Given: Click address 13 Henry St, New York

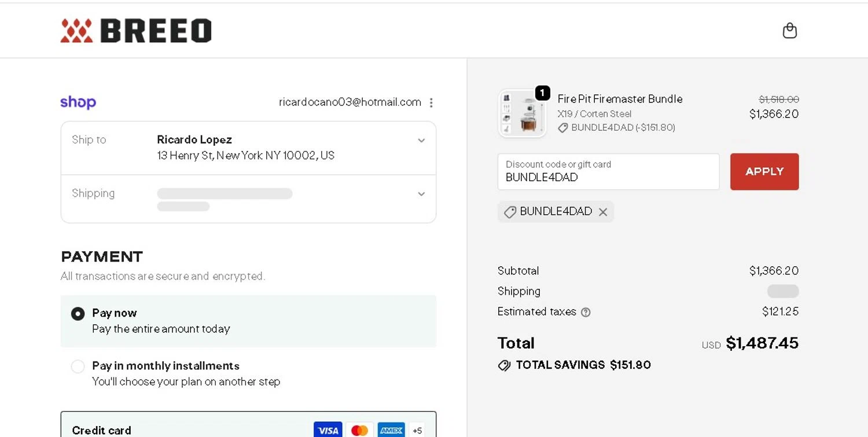Looking at the screenshot, I should click(x=246, y=155).
